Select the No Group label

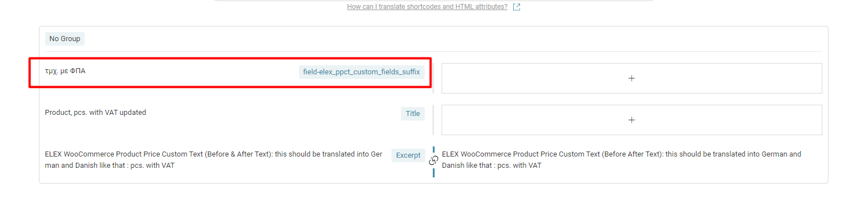65,39
